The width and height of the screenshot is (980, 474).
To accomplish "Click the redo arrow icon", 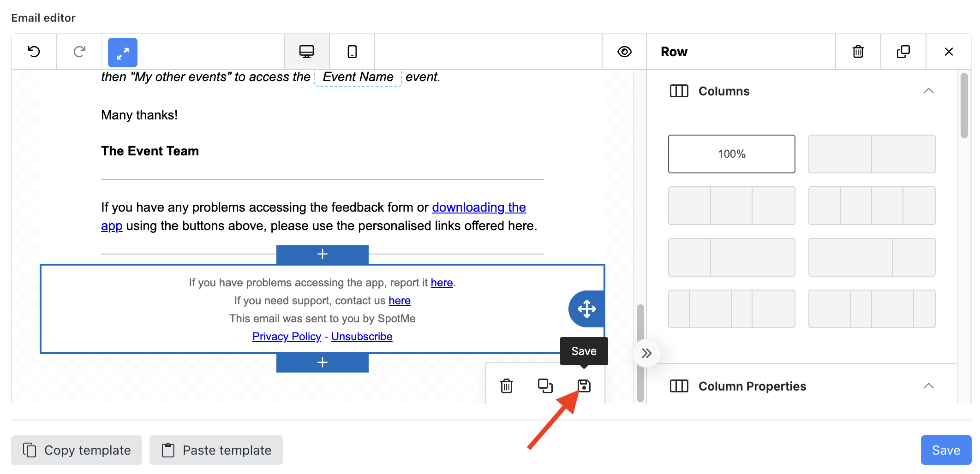I will [x=79, y=52].
